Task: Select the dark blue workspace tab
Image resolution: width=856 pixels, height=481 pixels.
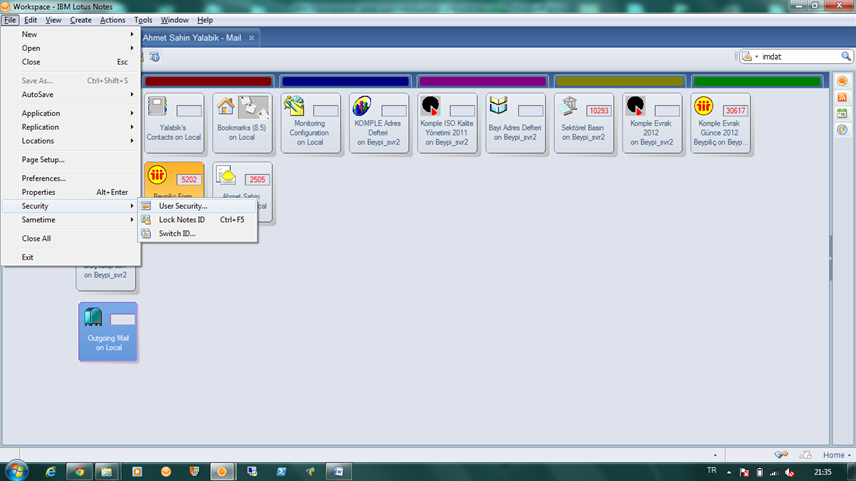Action: [345, 81]
